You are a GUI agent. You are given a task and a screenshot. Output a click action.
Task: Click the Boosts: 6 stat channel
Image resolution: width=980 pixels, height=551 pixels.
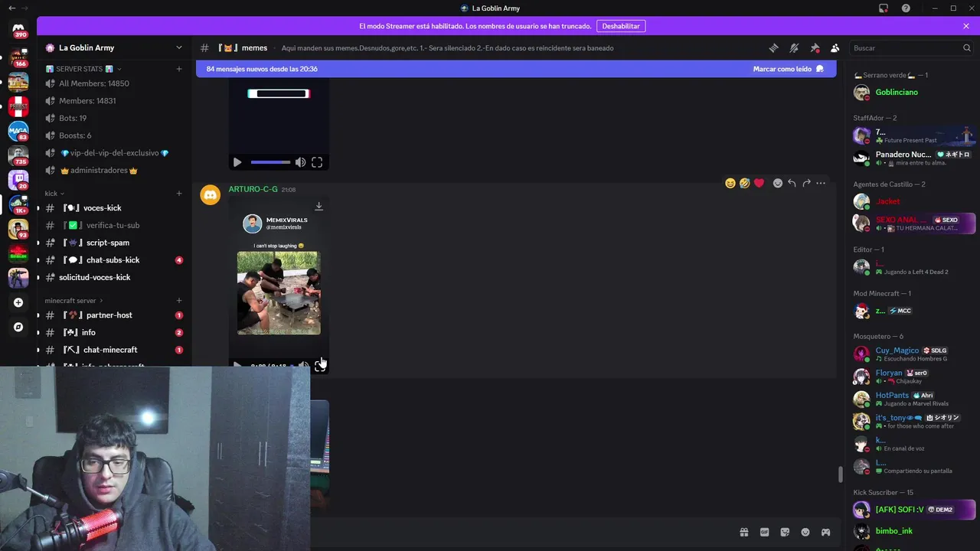(x=114, y=135)
